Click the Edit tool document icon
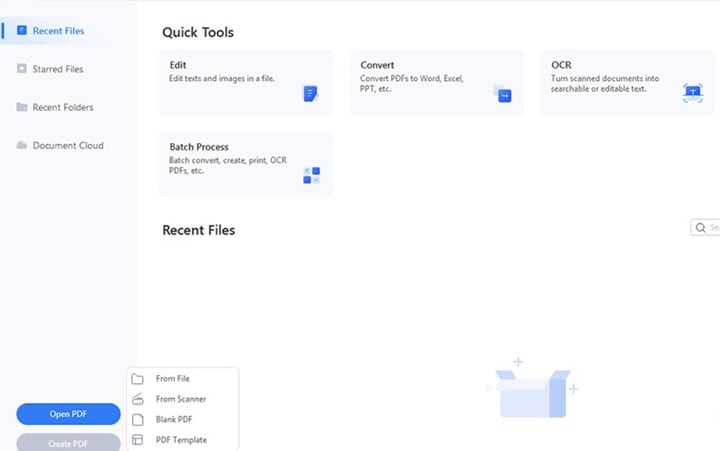Viewport: 720px width, 451px height. click(x=310, y=94)
